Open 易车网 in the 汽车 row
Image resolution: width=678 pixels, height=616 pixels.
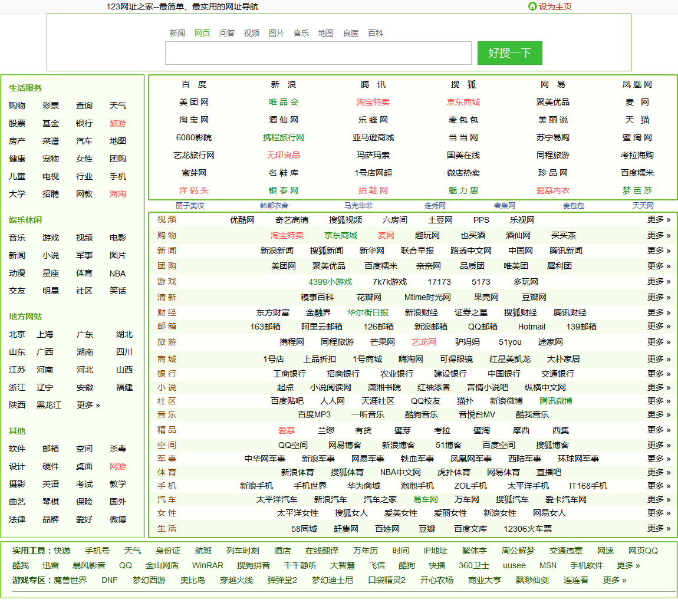tap(426, 499)
